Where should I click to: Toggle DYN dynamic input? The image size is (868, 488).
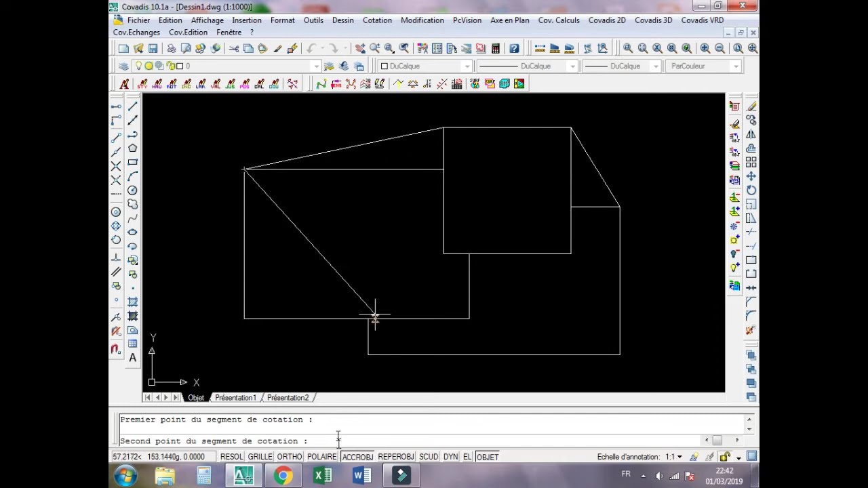tap(451, 457)
